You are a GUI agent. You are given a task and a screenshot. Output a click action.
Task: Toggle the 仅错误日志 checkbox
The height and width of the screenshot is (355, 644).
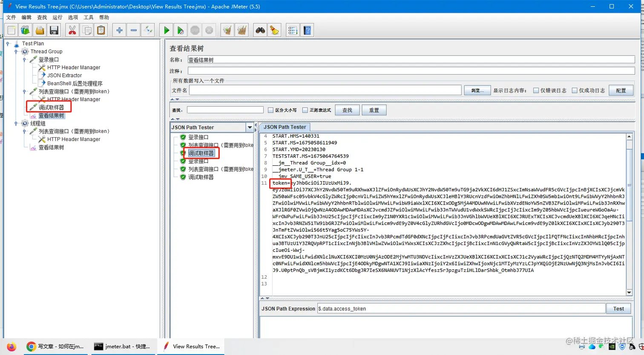pos(536,90)
